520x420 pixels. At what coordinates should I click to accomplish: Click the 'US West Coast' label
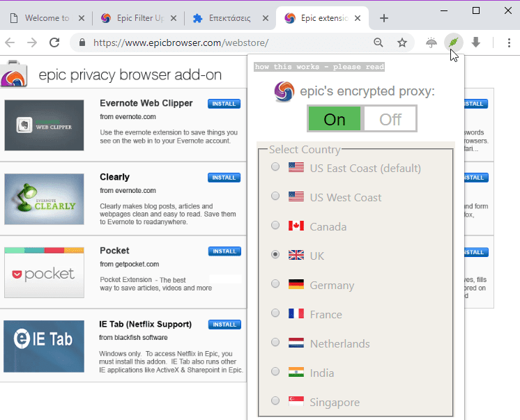(346, 198)
